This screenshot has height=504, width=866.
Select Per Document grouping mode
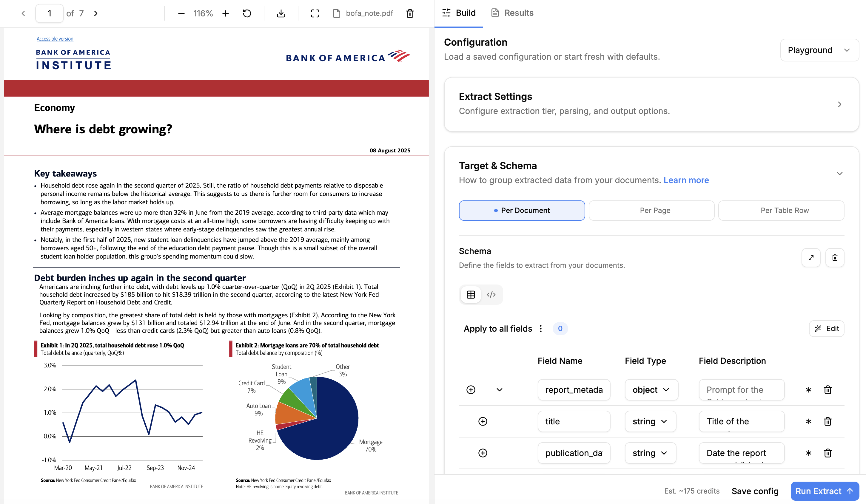(521, 210)
